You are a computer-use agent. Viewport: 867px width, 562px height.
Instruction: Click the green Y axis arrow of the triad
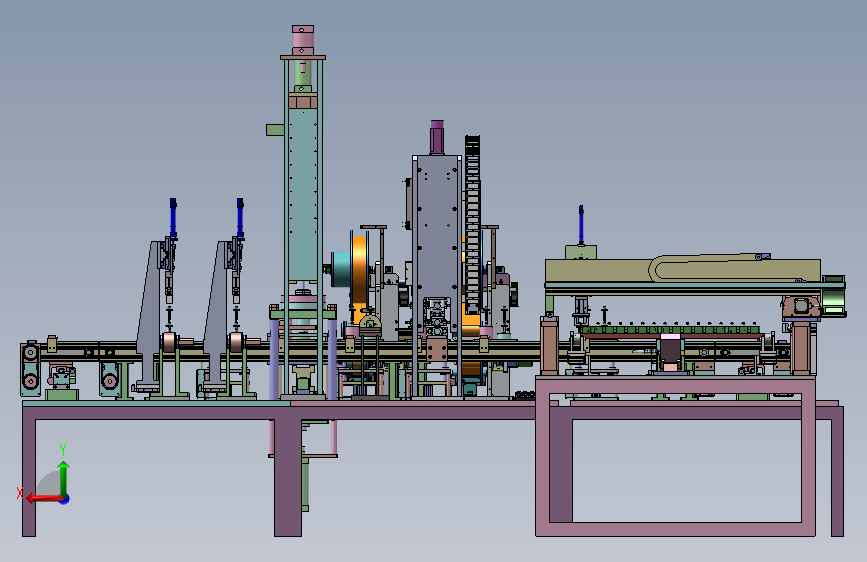coord(64,477)
